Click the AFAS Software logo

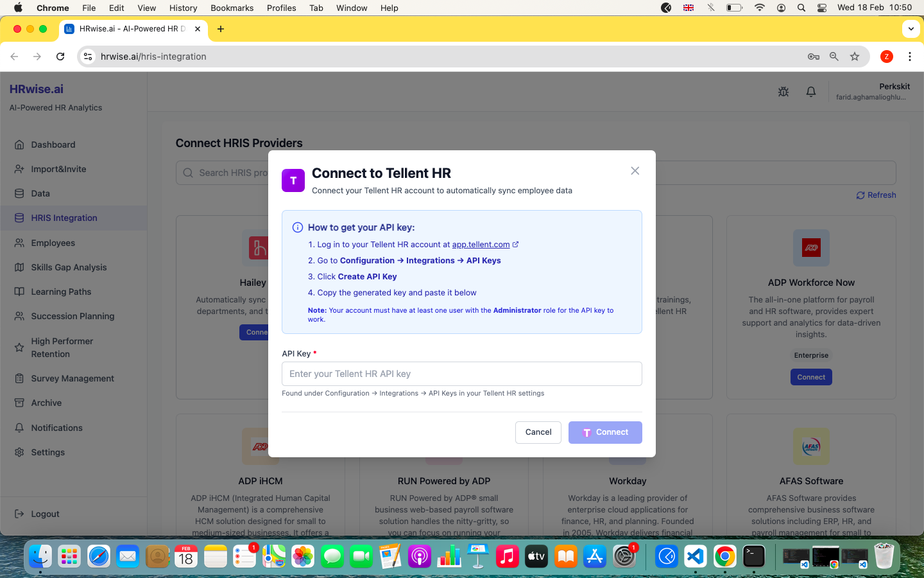pyautogui.click(x=811, y=446)
